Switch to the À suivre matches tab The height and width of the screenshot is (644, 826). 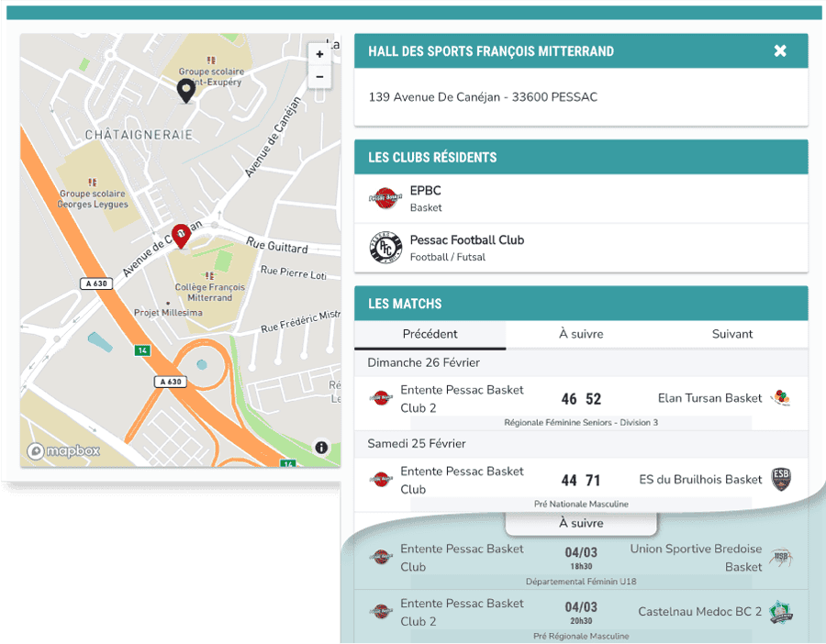point(581,334)
